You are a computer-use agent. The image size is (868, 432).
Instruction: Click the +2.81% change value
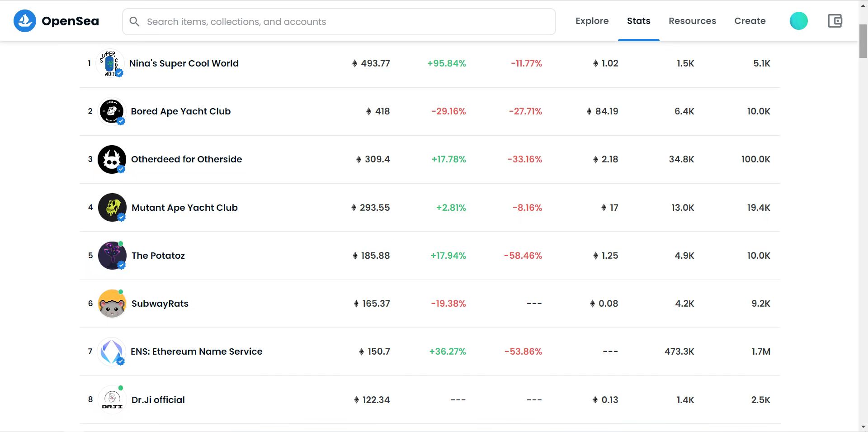click(451, 208)
